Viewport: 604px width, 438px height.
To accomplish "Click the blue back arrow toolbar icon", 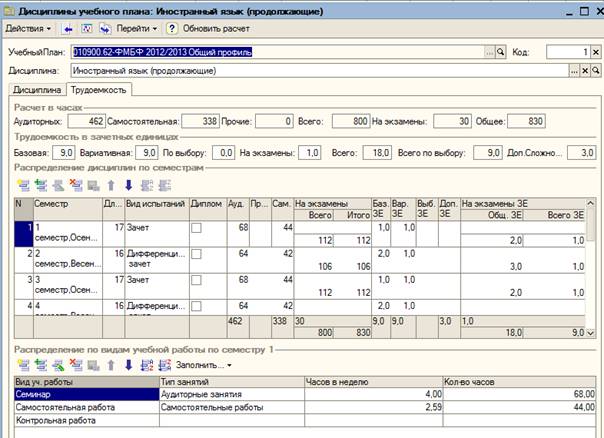I will point(68,29).
